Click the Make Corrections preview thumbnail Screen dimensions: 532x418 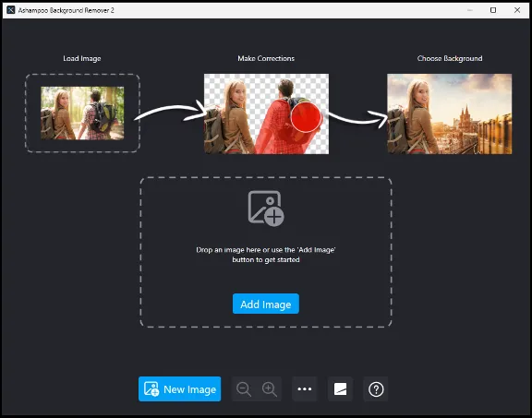point(266,113)
